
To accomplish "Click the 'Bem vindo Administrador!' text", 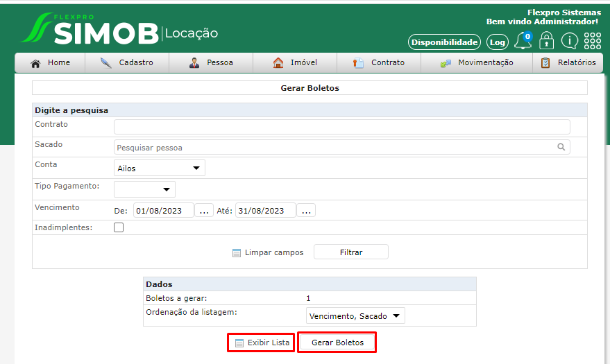I will point(542,21).
